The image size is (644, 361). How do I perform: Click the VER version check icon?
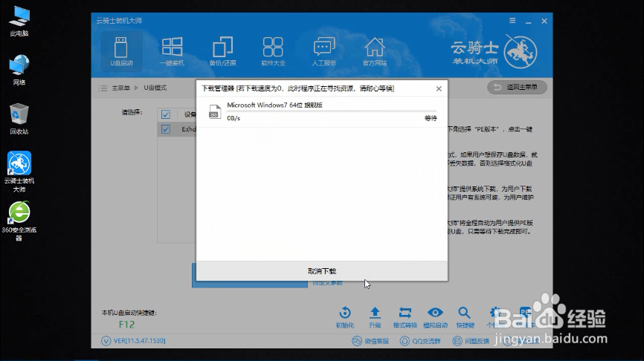106,341
